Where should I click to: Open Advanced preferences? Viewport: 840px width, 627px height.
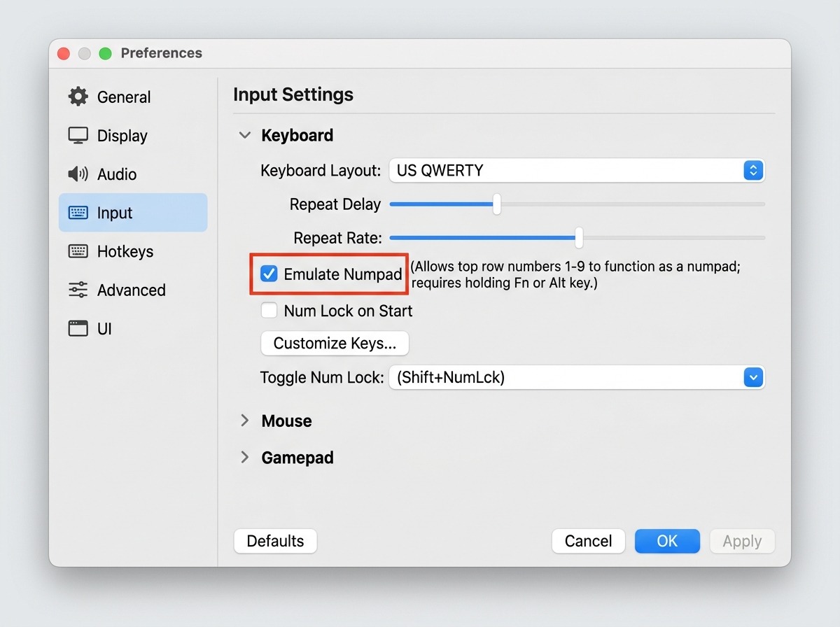[133, 290]
